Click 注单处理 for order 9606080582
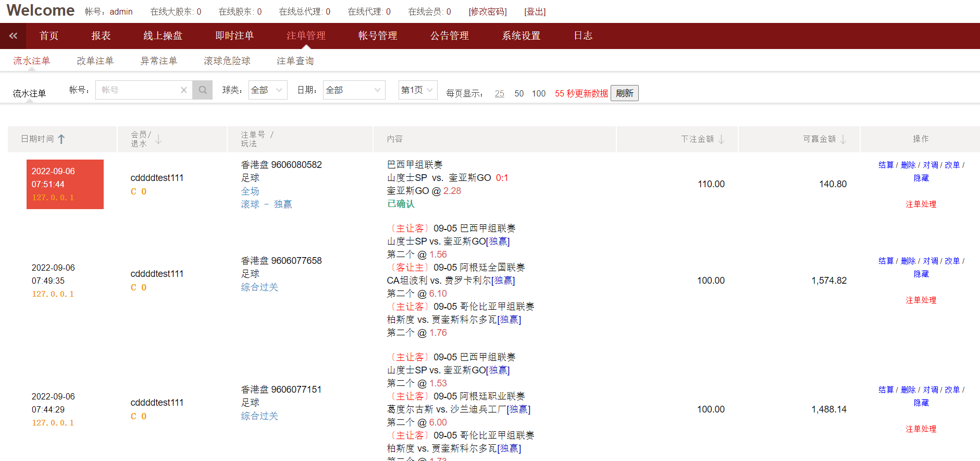Screen dimensions: 980x461 tap(921, 204)
